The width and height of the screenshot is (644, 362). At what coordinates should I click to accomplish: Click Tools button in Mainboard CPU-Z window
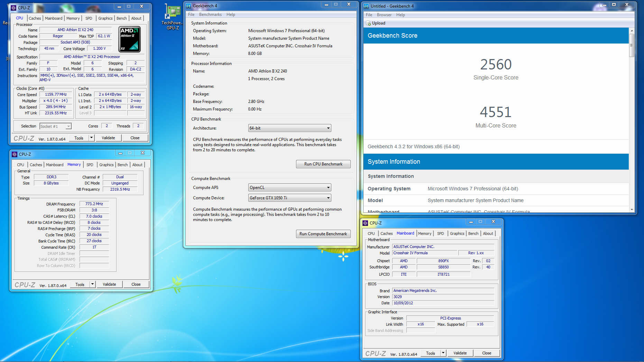tap(431, 353)
